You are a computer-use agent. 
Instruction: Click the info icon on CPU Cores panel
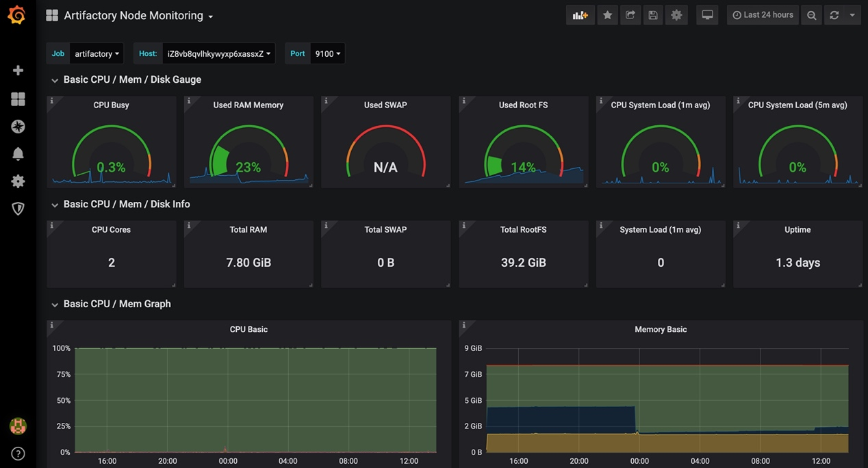[x=51, y=225]
